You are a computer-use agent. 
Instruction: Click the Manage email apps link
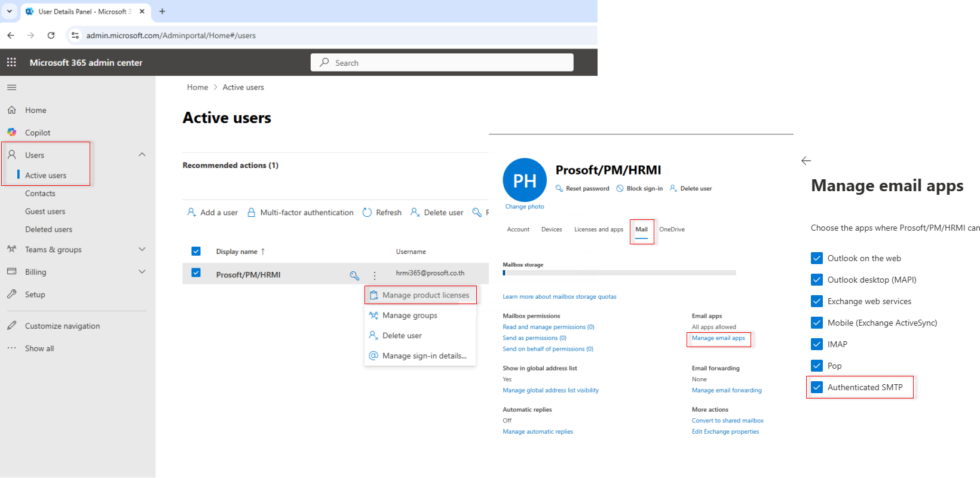(x=718, y=338)
